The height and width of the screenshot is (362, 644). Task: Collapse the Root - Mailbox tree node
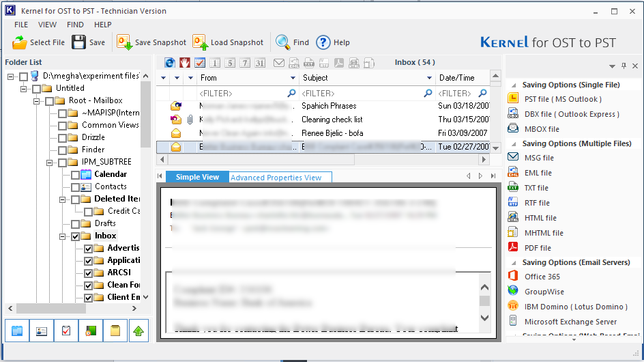point(37,101)
